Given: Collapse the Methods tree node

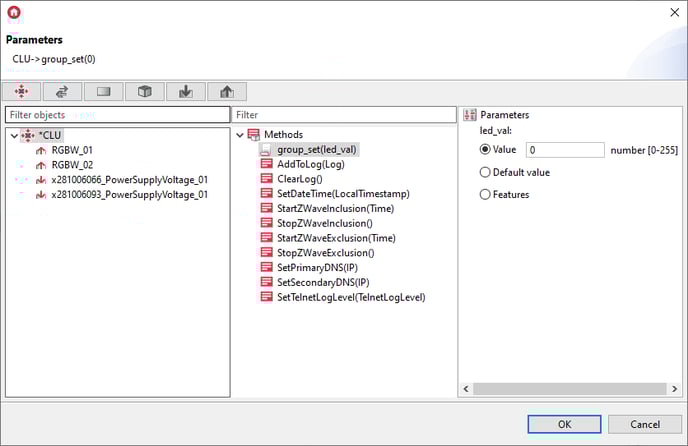Looking at the screenshot, I should 240,134.
